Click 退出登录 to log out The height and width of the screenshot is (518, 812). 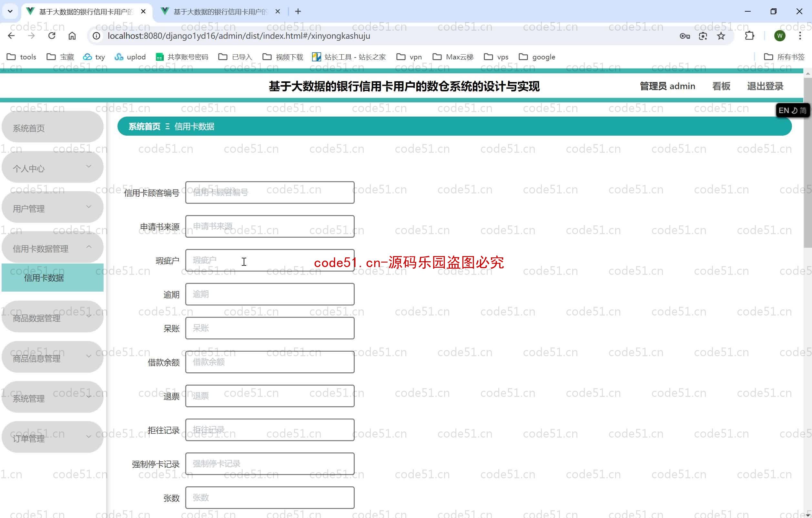(765, 86)
